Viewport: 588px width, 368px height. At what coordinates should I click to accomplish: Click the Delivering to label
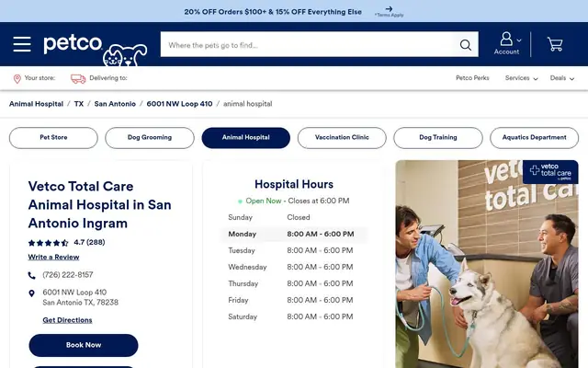(x=108, y=78)
